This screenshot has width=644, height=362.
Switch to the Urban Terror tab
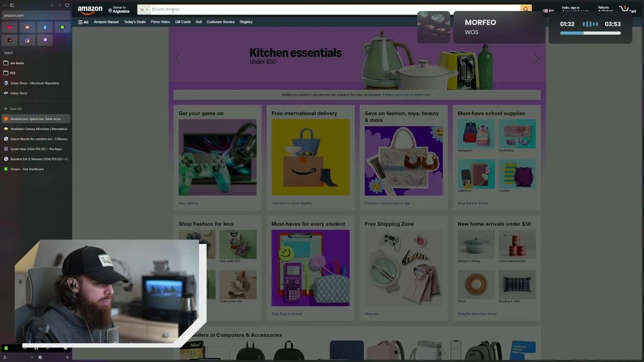35,93
